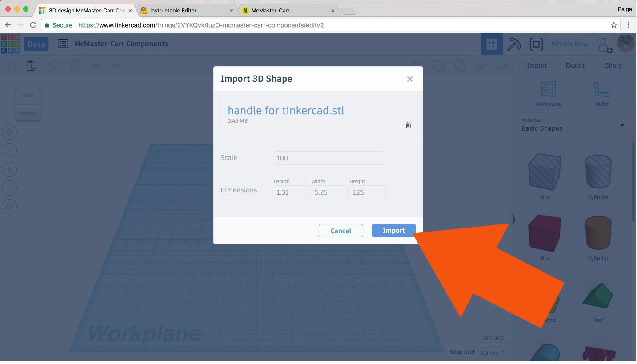Click the Duplicate icon in the toolbar
This screenshot has height=364, width=637.
coord(53,65)
